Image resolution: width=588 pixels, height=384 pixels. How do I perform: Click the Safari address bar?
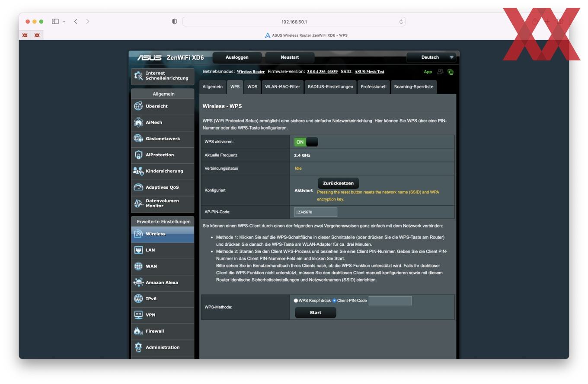click(x=294, y=22)
